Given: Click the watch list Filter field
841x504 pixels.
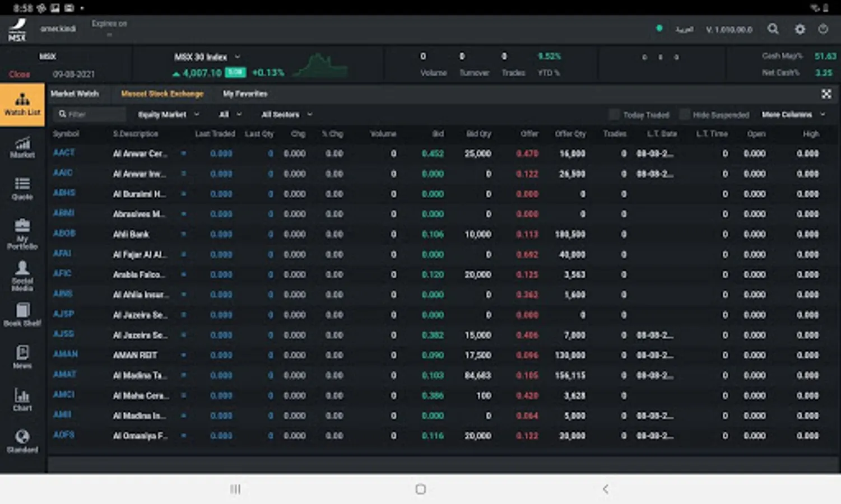Looking at the screenshot, I should pyautogui.click(x=92, y=115).
